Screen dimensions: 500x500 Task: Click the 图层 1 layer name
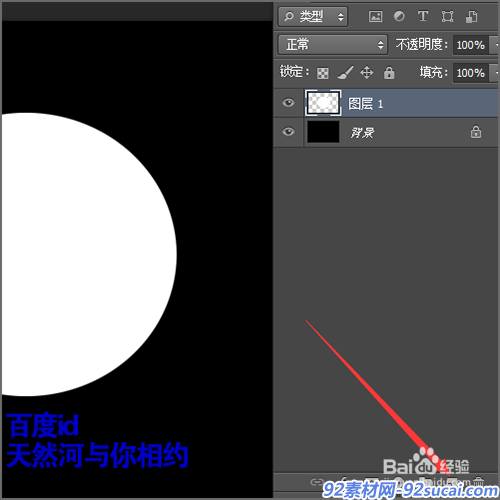[x=366, y=104]
